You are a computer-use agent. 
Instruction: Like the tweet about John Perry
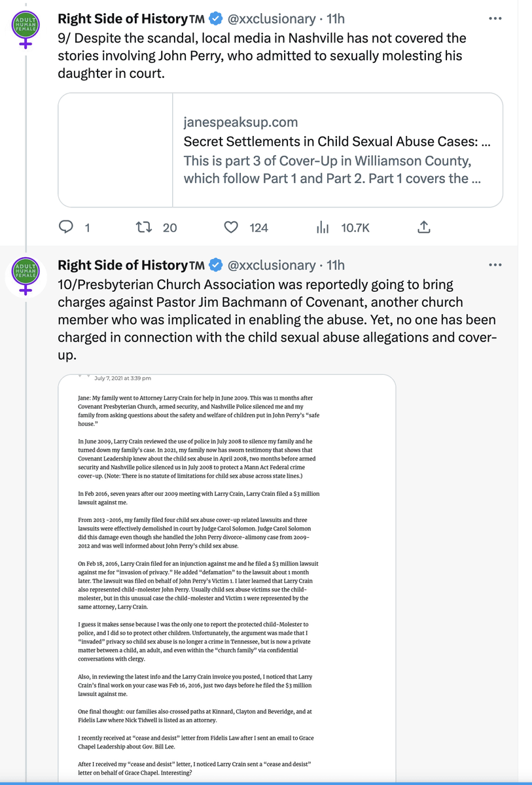232,227
